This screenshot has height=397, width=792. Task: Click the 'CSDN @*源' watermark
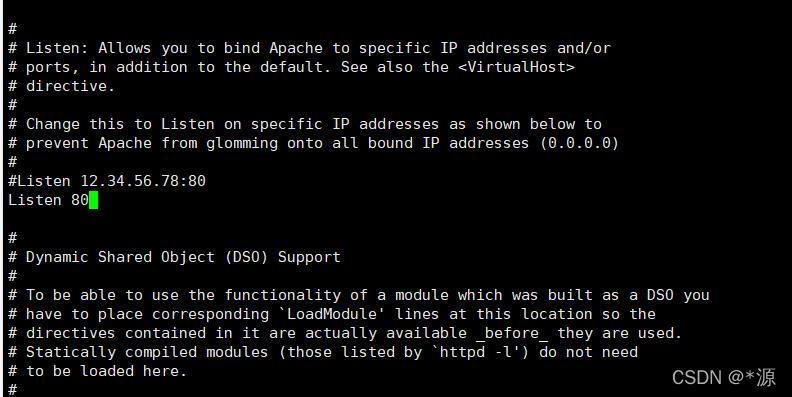click(724, 377)
